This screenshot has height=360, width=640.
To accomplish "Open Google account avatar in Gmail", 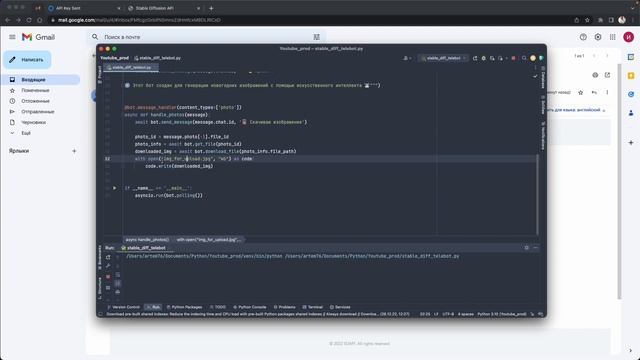I will [628, 37].
